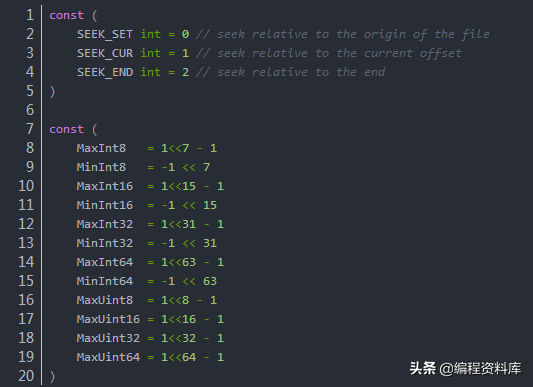Click the MaxUint64 constant name
Viewport: 533px width, 387px height.
(108, 357)
